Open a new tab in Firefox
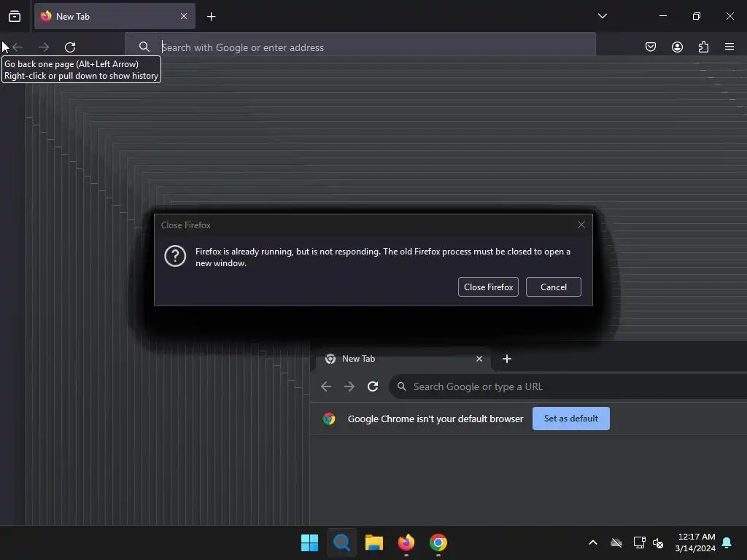The image size is (747, 560). 211,17
